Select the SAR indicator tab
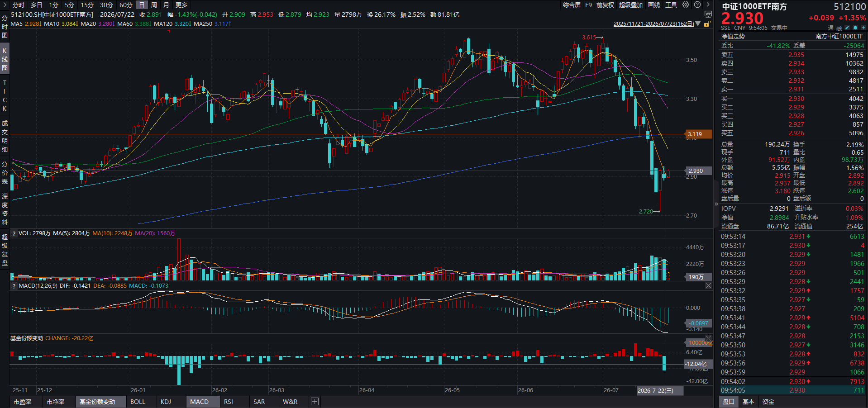Viewport: 868px width, 408px height. 259,402
